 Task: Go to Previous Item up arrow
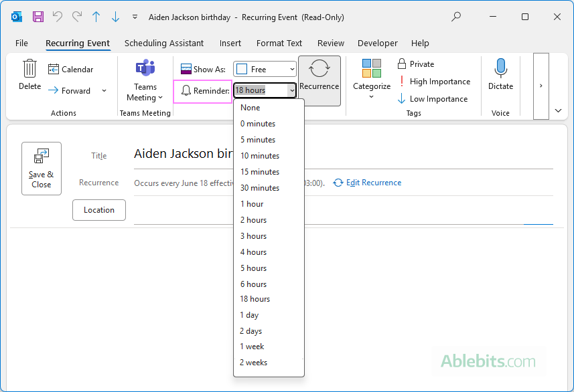coord(96,17)
